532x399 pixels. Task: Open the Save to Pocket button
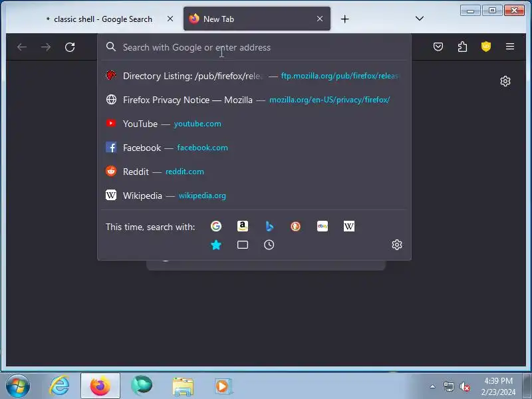438,47
